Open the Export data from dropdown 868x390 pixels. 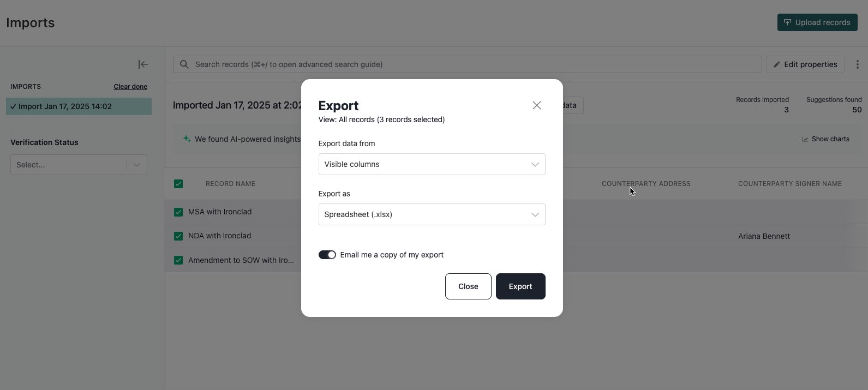(x=432, y=164)
